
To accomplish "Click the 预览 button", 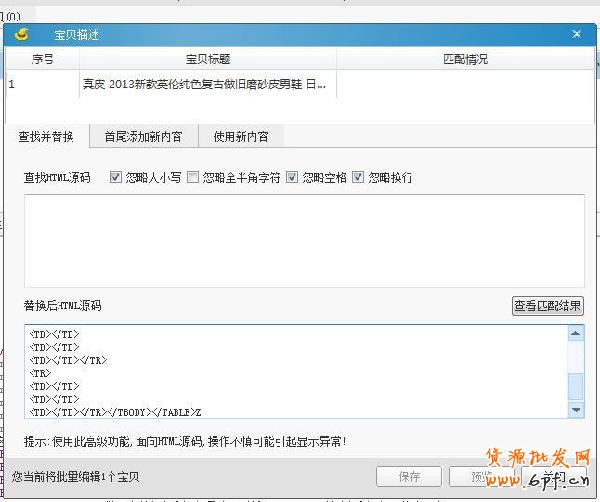I will [x=482, y=476].
